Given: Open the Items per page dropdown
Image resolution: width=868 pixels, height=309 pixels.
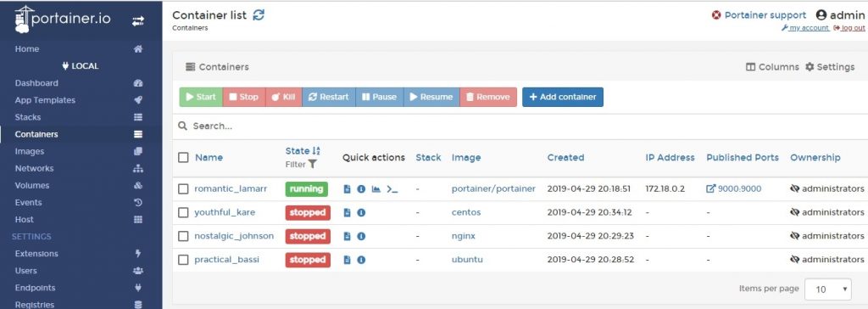Looking at the screenshot, I should (827, 289).
